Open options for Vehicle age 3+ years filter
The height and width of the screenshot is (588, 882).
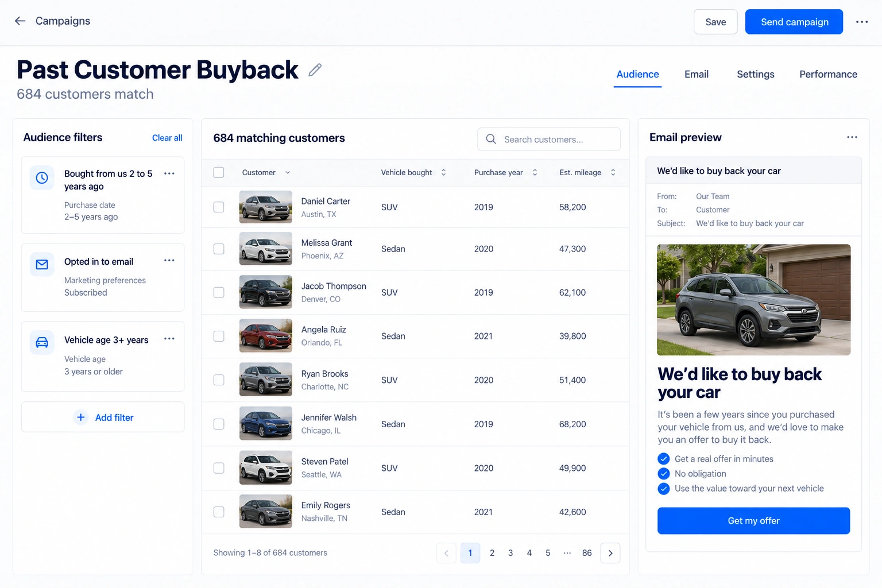click(169, 339)
